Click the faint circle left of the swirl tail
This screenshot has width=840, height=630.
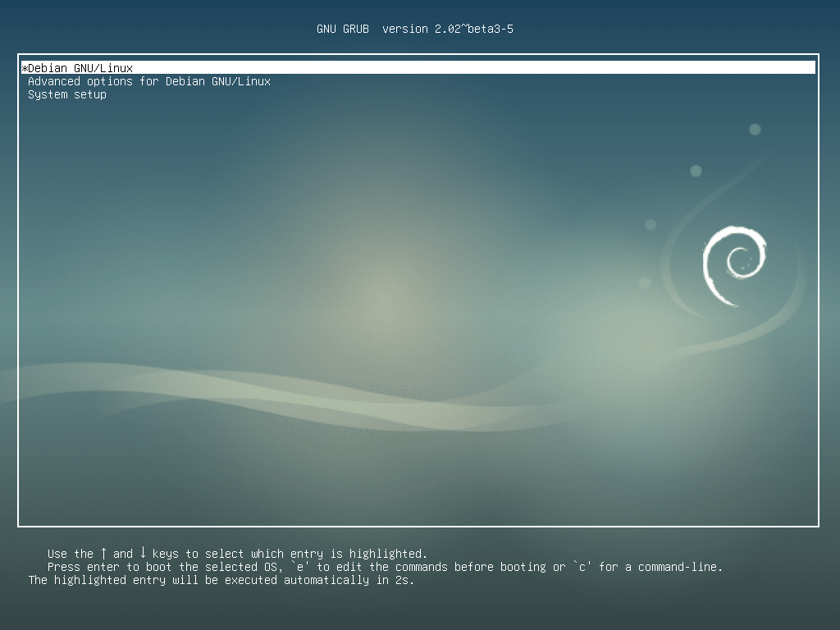click(x=649, y=224)
